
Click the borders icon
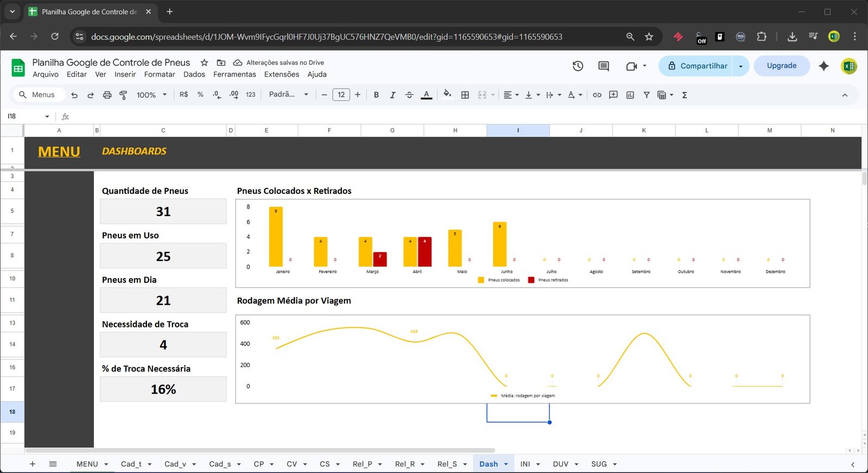point(465,95)
